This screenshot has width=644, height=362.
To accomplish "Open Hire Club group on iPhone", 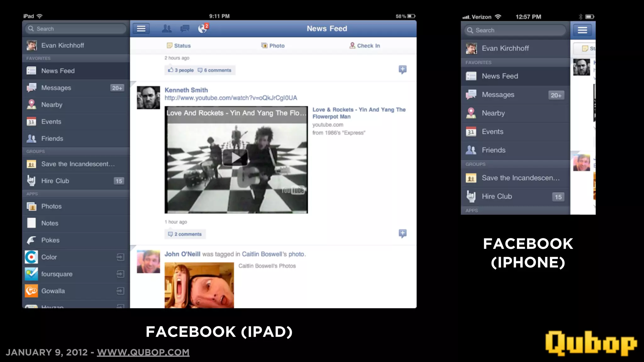I will pyautogui.click(x=515, y=196).
